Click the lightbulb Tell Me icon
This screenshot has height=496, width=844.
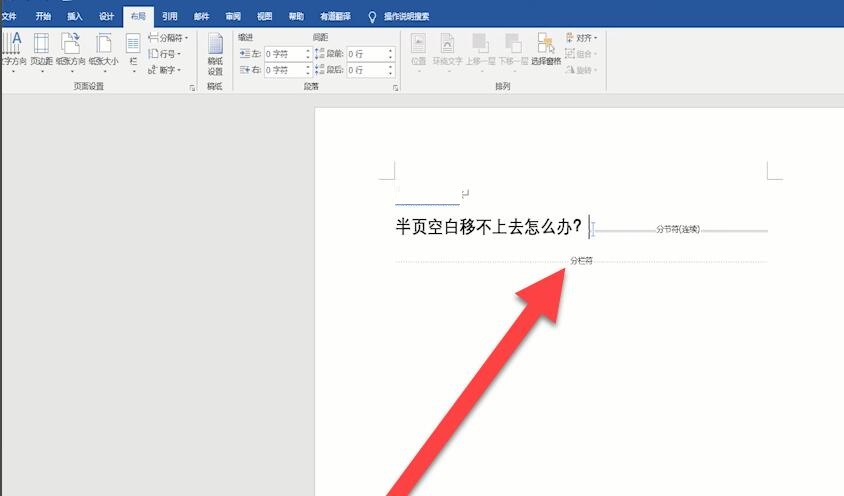pos(371,17)
